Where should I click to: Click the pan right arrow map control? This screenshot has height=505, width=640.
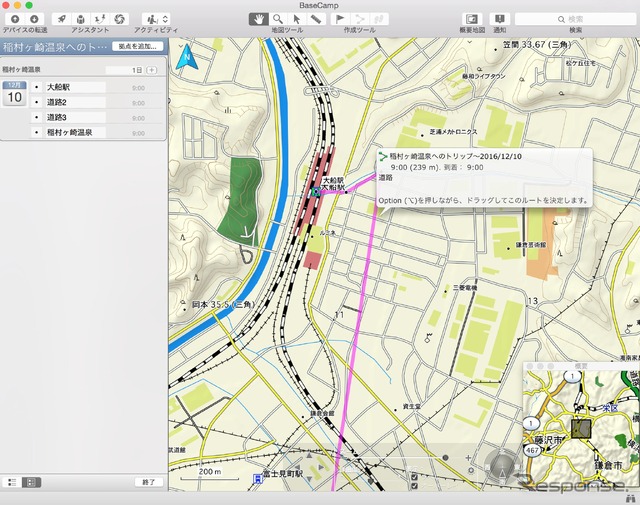[321, 467]
